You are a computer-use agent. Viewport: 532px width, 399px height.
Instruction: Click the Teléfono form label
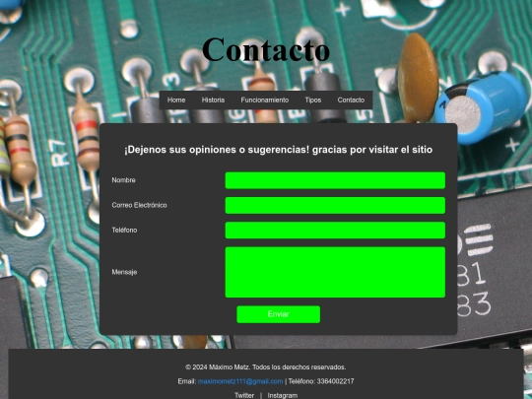(124, 230)
